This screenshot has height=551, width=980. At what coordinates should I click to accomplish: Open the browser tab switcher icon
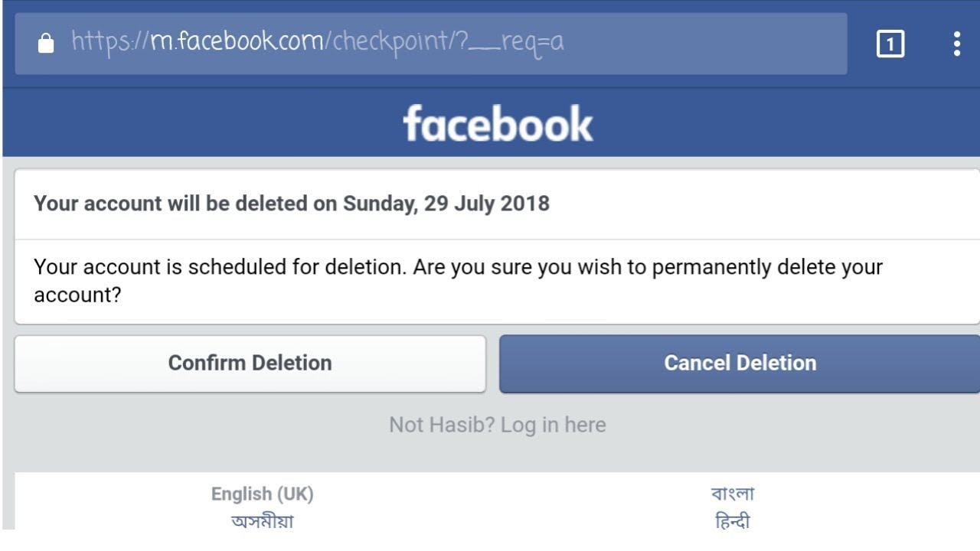[890, 44]
